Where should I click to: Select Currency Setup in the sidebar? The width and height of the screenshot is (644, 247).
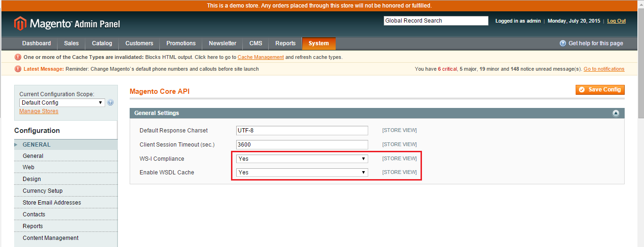click(66, 191)
